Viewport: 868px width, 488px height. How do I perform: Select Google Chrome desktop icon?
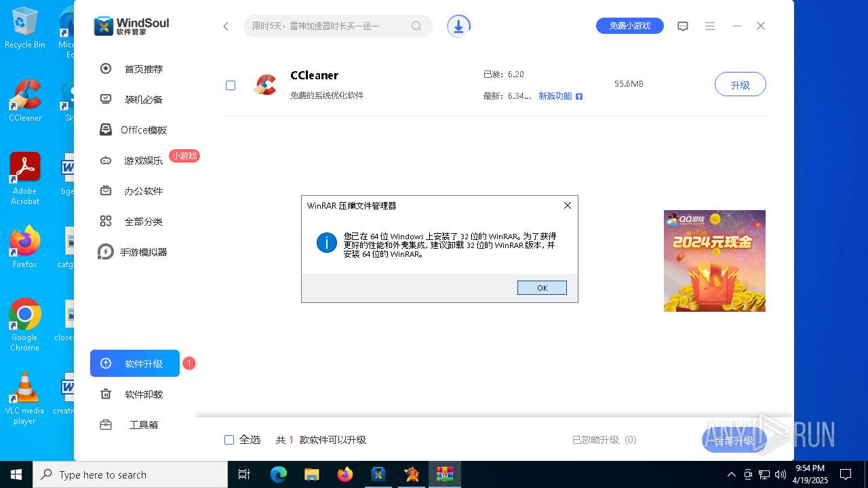tap(25, 325)
